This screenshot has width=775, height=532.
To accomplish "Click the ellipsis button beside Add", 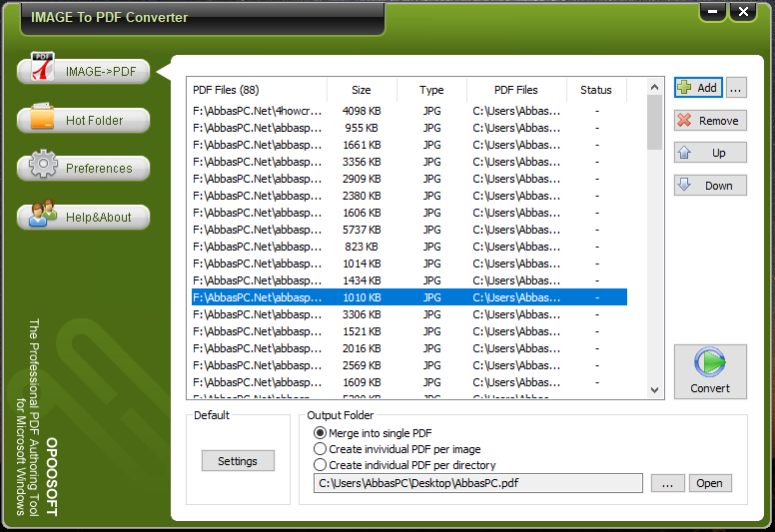I will (735, 88).
